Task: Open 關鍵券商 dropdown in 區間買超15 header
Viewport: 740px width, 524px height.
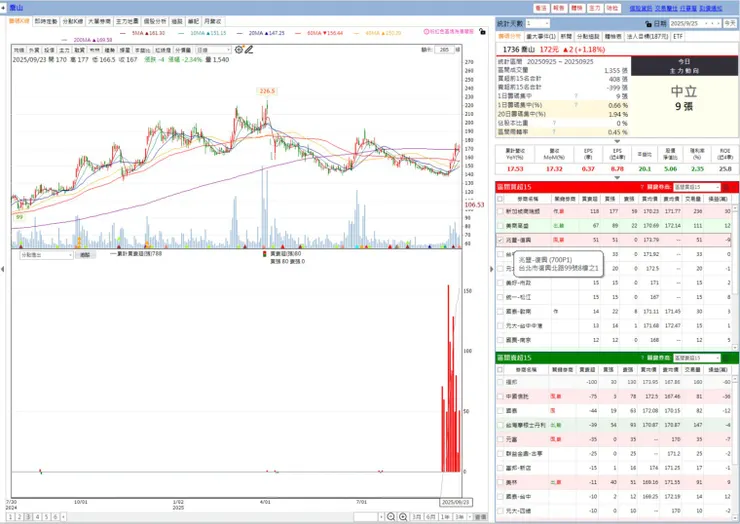Action: 697,187
